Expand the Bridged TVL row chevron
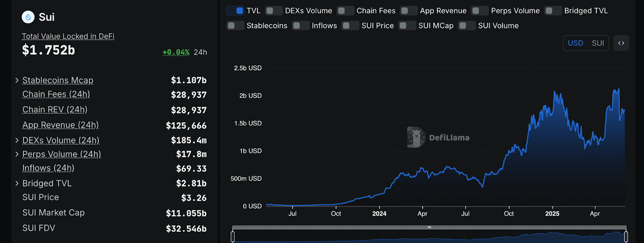This screenshot has width=644, height=243. (17, 183)
